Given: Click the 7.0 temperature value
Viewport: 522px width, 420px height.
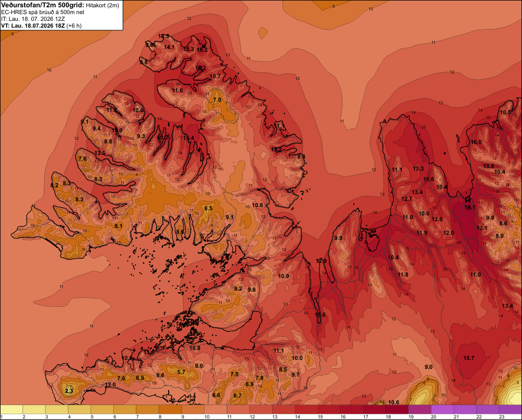Looking at the screenshot, I should (x=217, y=100).
